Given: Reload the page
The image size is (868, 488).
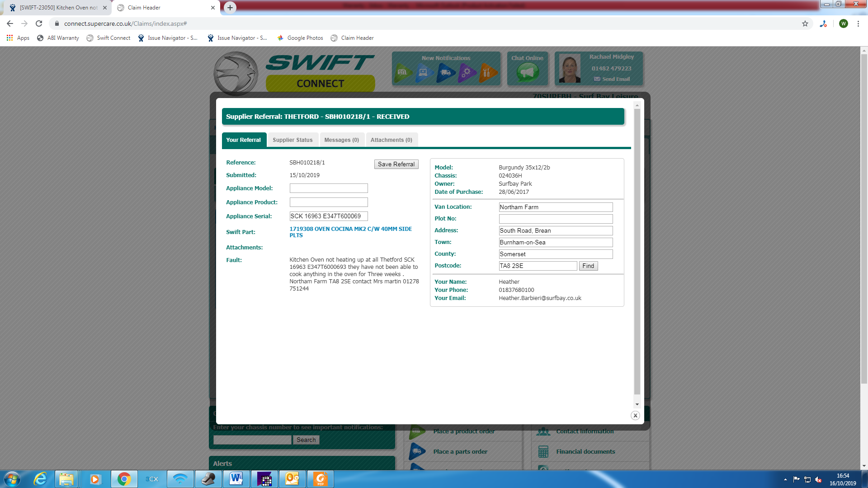Looking at the screenshot, I should tap(39, 23).
